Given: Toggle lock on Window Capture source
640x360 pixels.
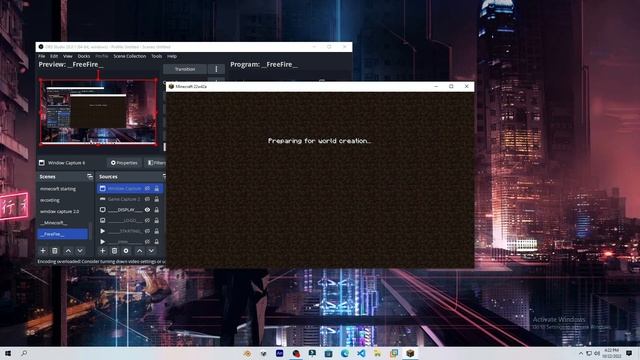Looking at the screenshot, I should (157, 189).
